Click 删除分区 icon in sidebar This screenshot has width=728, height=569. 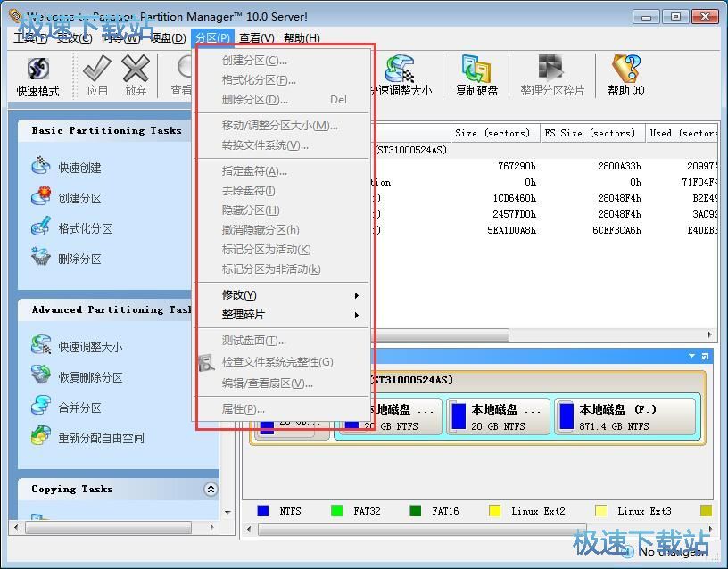coord(41,257)
